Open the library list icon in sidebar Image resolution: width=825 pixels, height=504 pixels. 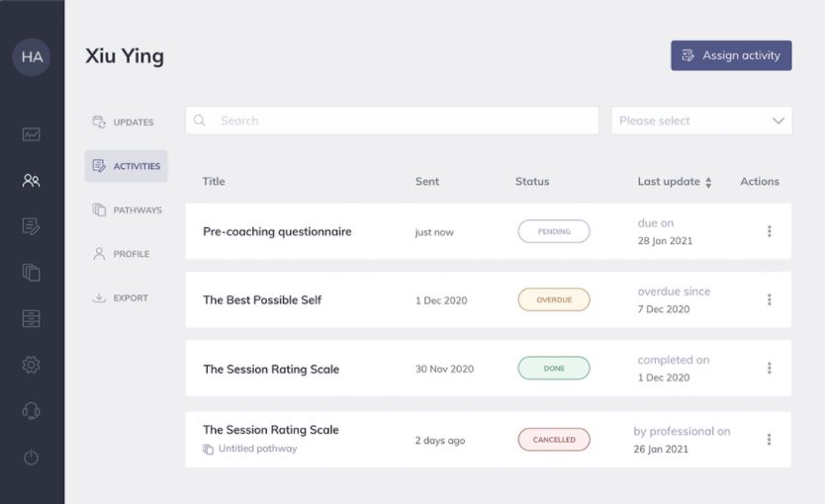(x=32, y=318)
